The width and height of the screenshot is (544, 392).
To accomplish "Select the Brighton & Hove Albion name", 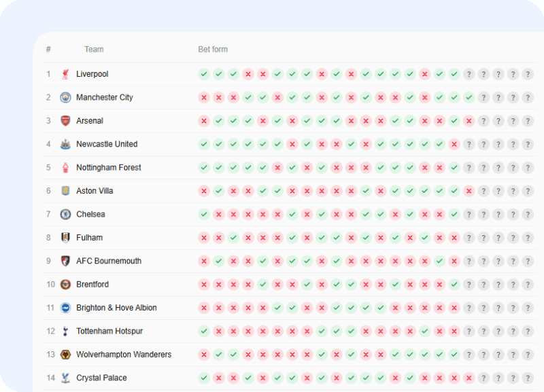I will (116, 308).
